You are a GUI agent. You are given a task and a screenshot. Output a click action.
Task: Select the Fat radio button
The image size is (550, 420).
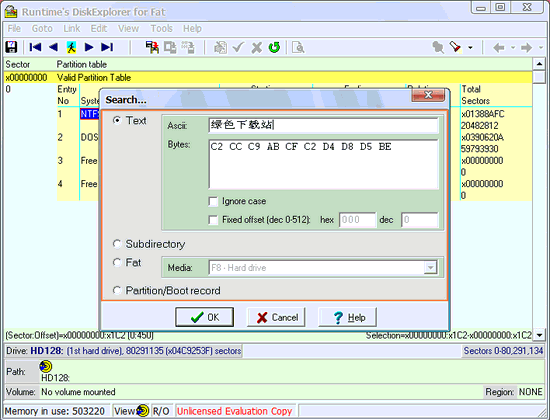pyautogui.click(x=117, y=262)
